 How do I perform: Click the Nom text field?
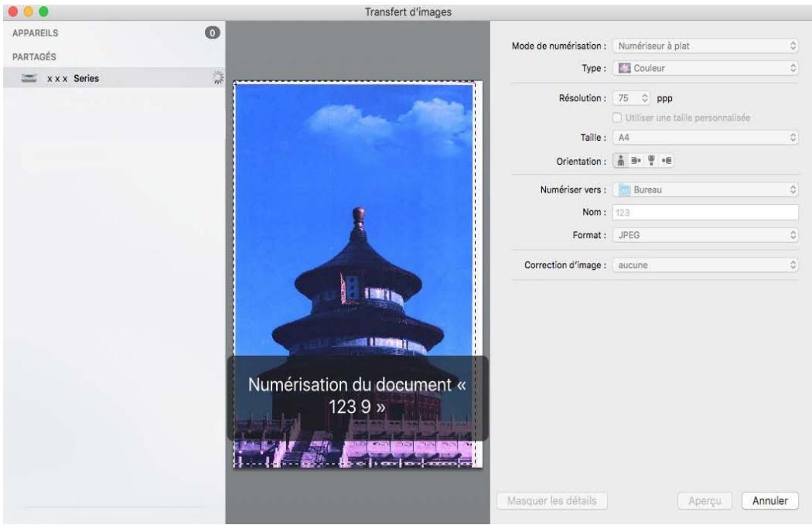(705, 212)
